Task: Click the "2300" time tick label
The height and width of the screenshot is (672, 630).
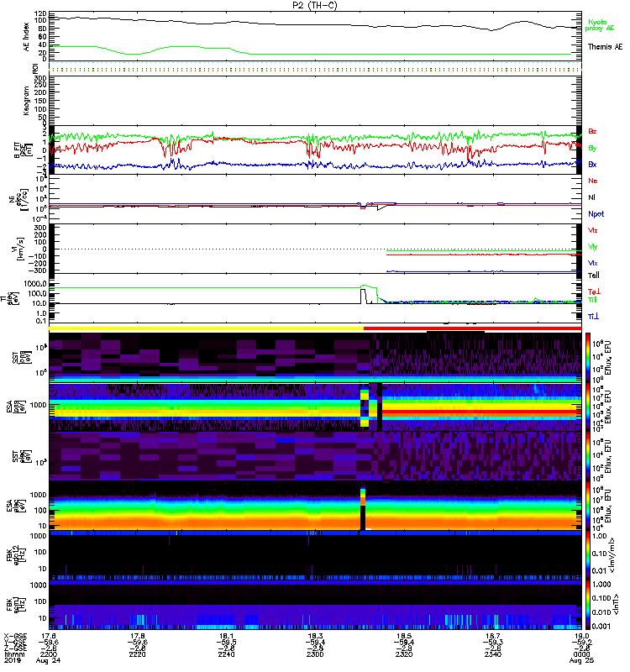Action: (x=315, y=654)
